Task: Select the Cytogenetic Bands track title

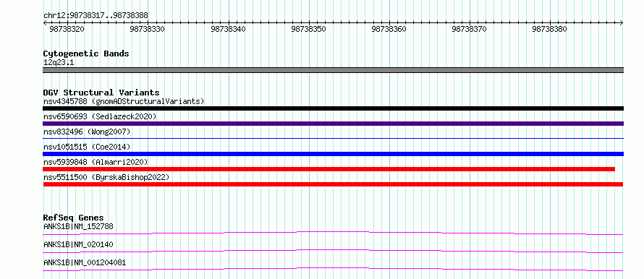Action: [x=86, y=53]
